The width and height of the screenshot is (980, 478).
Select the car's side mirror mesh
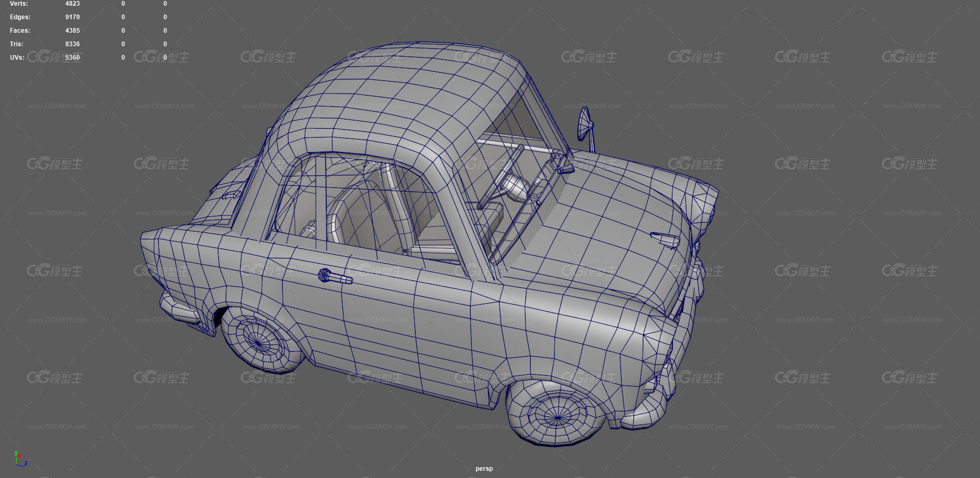586,125
